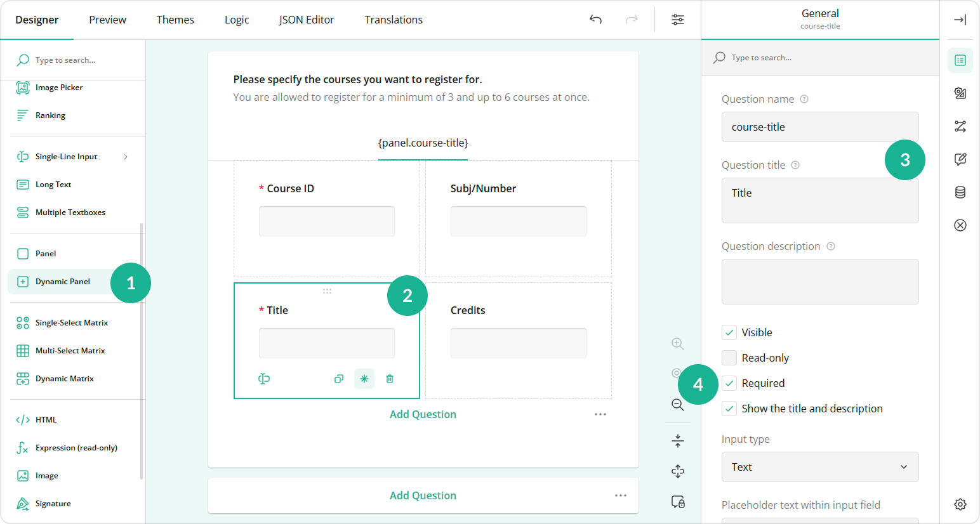Switch to the Preview tab
Viewport: 980px width, 524px height.
click(107, 20)
